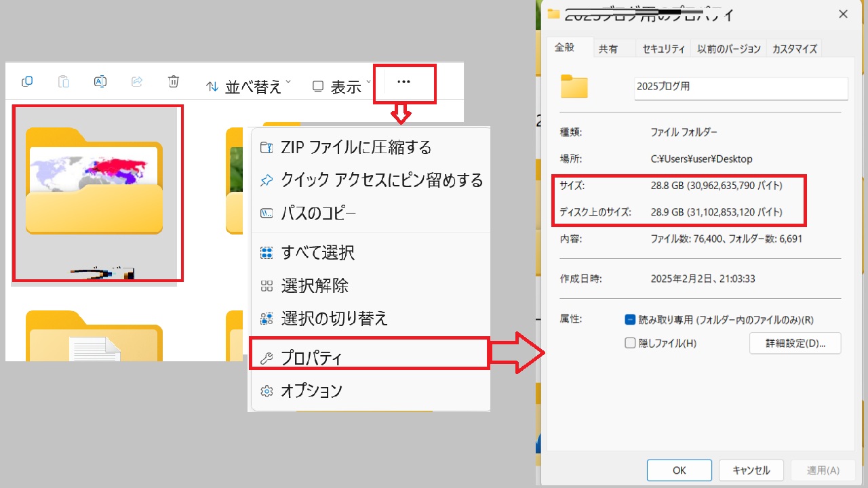Expand the sort (並べ替え) dropdown
The height and width of the screenshot is (488, 868).
(248, 86)
